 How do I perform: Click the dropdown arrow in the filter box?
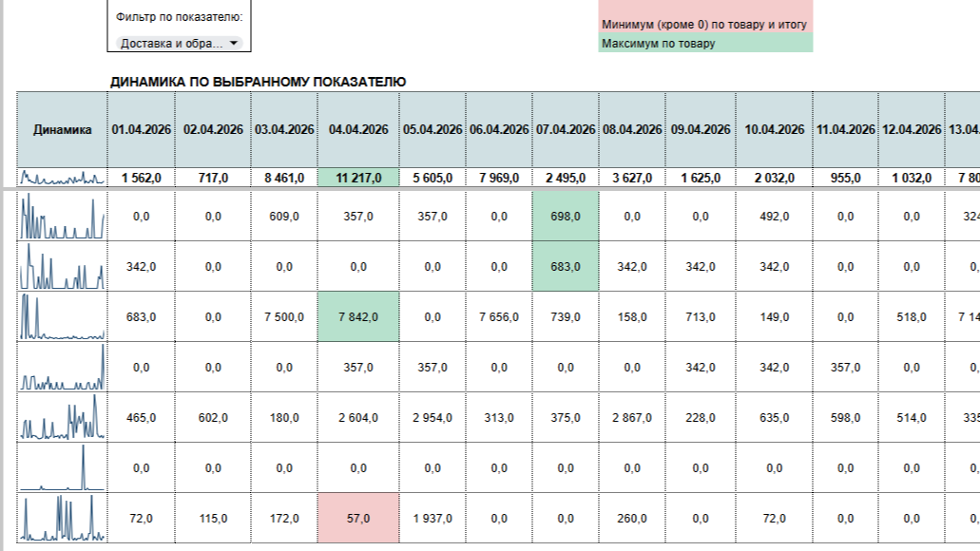pos(233,43)
